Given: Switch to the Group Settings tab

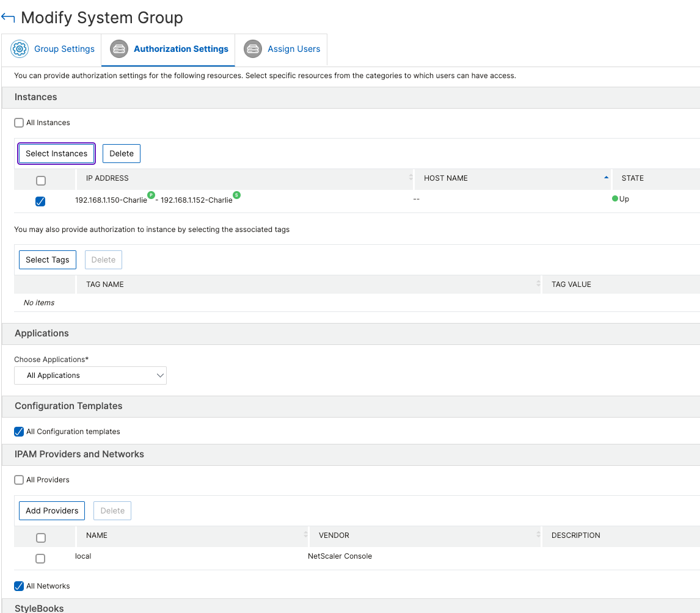Looking at the screenshot, I should pyautogui.click(x=64, y=49).
